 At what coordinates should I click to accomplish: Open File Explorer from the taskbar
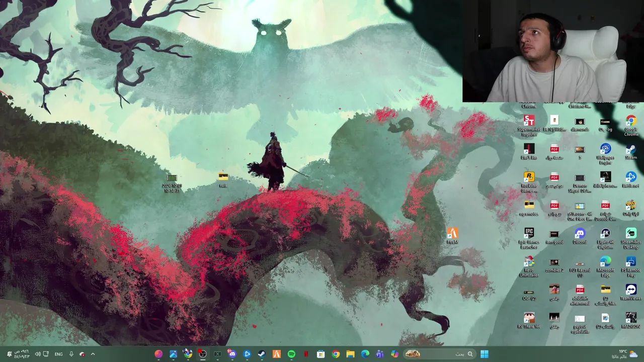pyautogui.click(x=351, y=354)
